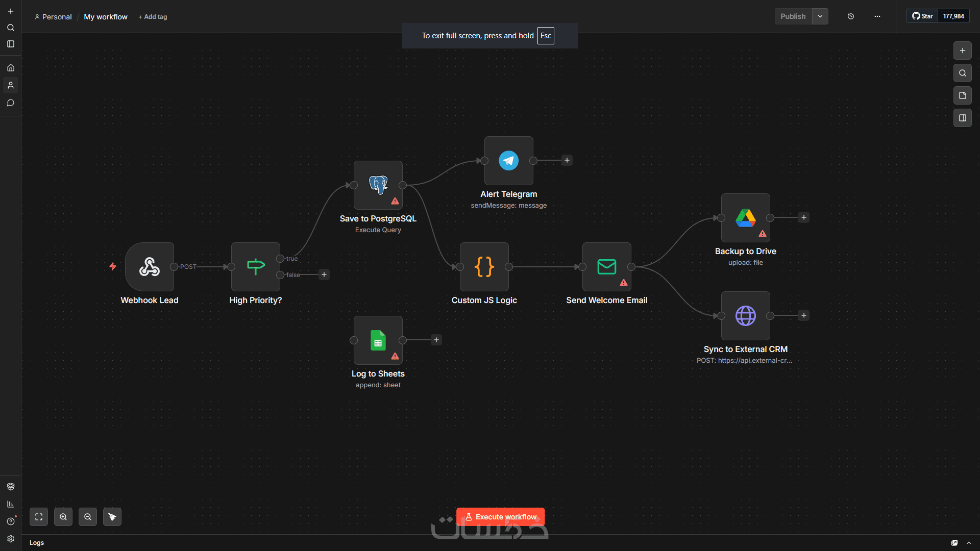
Task: Click the Execute workflow button
Action: [x=500, y=517]
